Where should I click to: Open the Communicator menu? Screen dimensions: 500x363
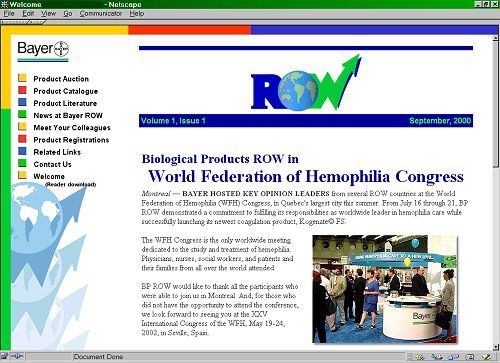pos(101,14)
